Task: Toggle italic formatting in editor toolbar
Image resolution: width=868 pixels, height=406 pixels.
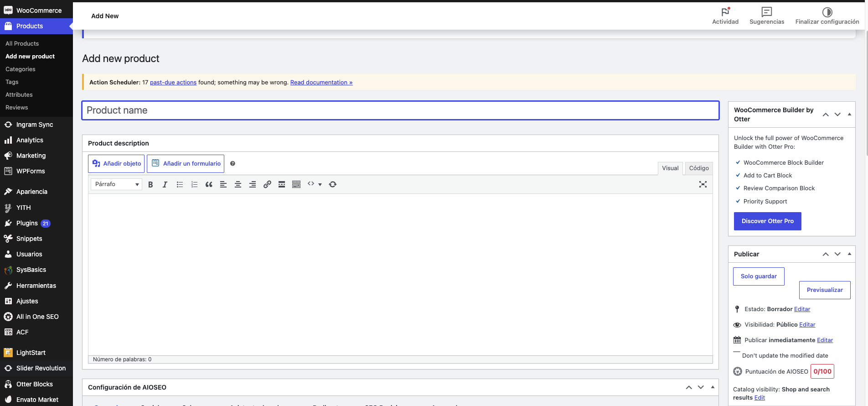Action: [x=165, y=184]
